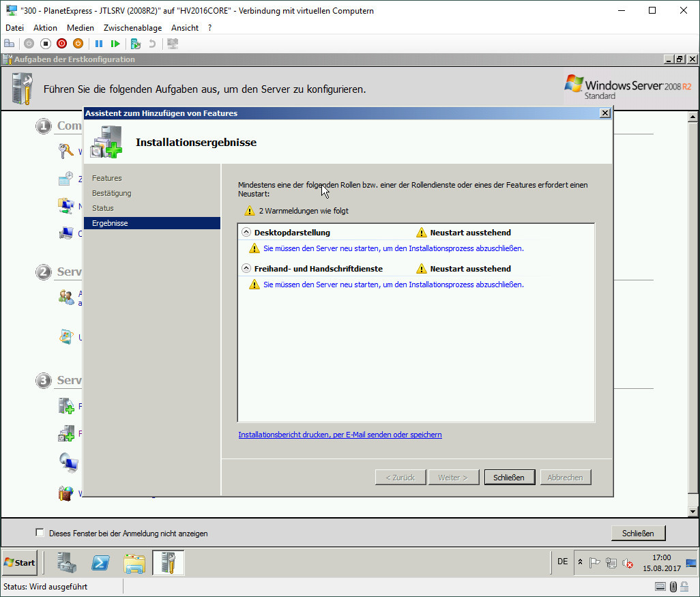Open the 'Installationsbericht drucken' link
Image resolution: width=700 pixels, height=597 pixels.
(340, 435)
